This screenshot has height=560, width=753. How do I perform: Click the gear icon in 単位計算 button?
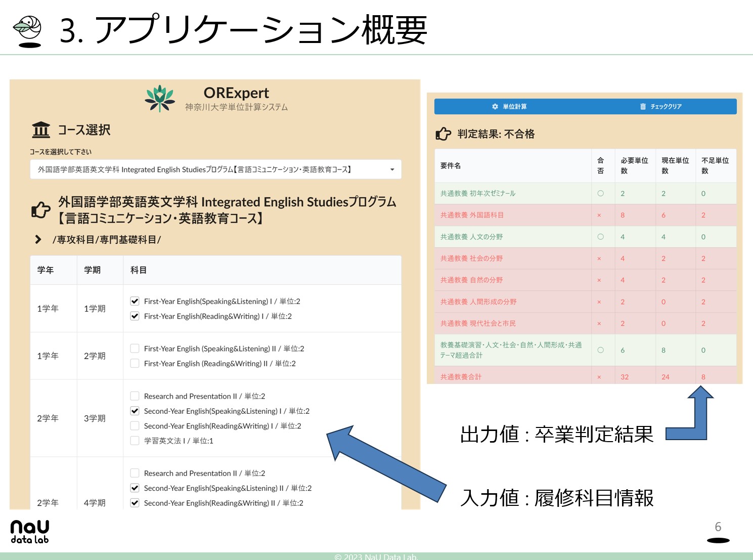(495, 106)
